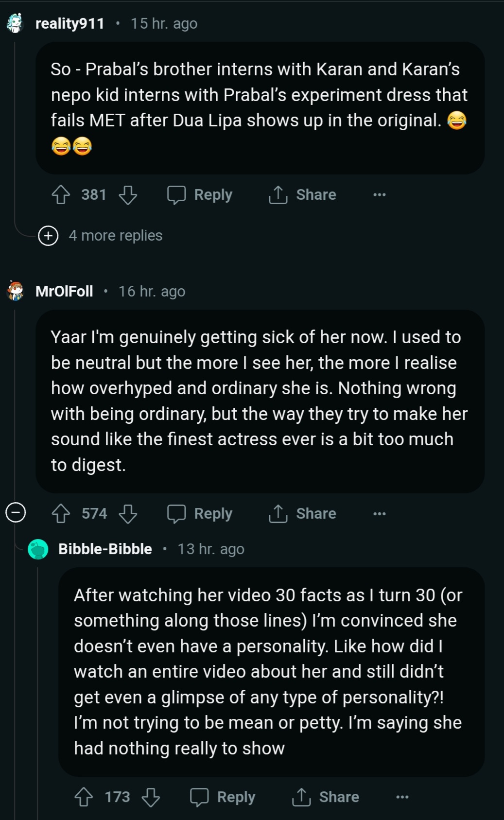The image size is (504, 820).
Task: Downvote reality911's comment
Action: pos(128,195)
